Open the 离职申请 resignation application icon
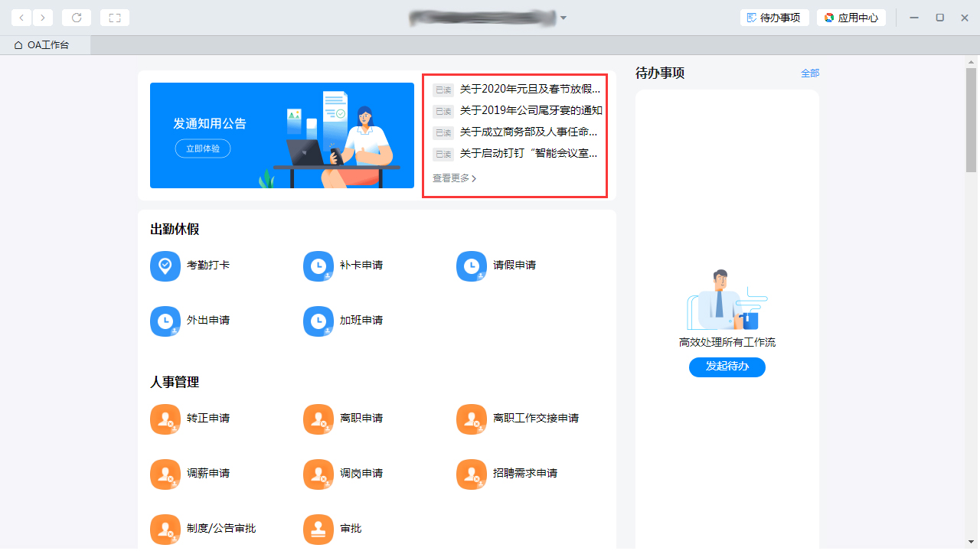The width and height of the screenshot is (980, 551). click(x=318, y=419)
